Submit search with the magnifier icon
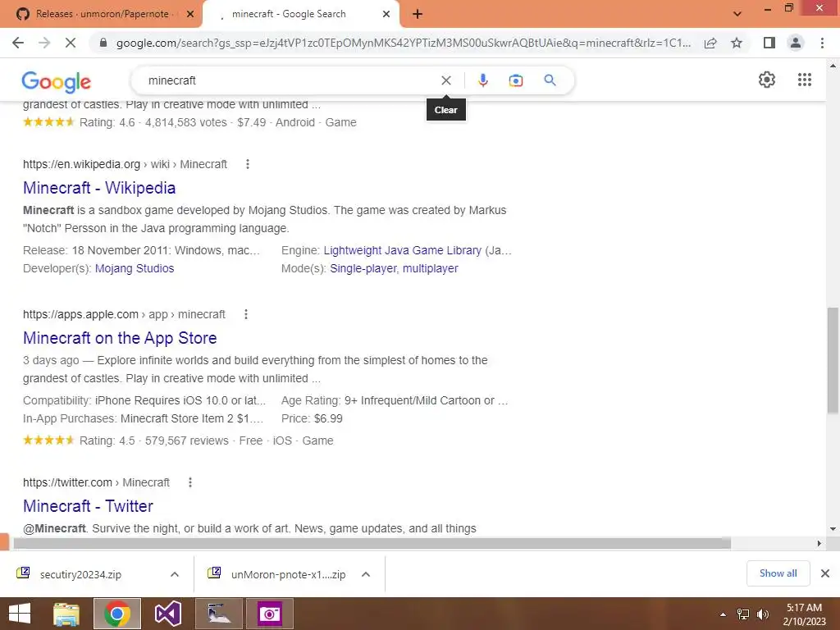Image resolution: width=840 pixels, height=630 pixels. [550, 80]
